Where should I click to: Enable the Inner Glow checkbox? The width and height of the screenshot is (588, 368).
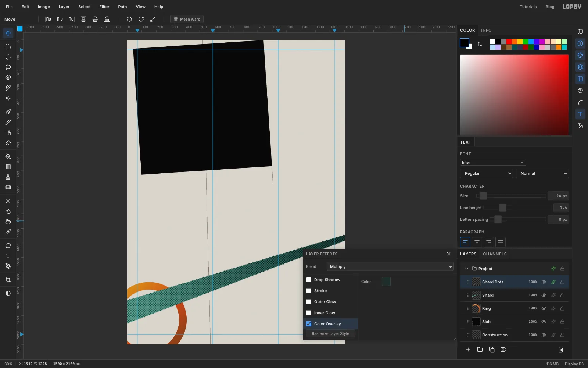(x=309, y=313)
